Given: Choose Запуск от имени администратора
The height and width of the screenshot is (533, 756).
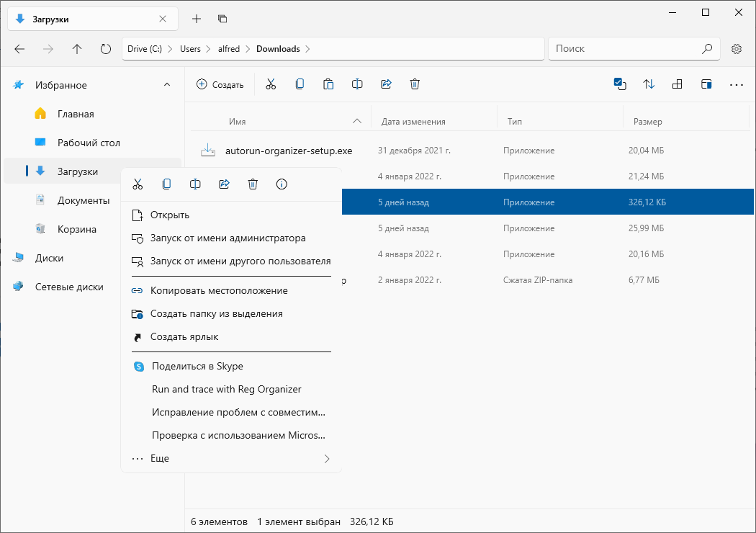Looking at the screenshot, I should click(231, 238).
